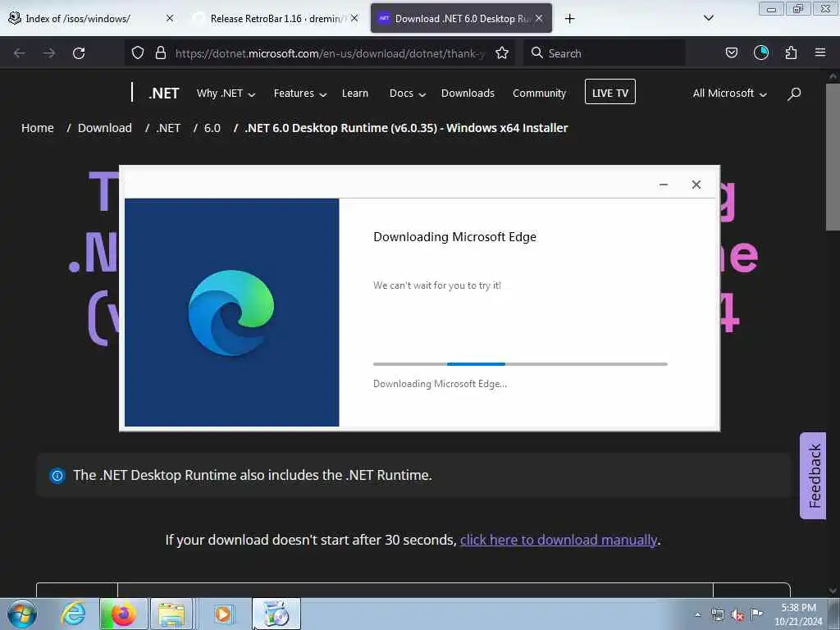This screenshot has width=840, height=630.
Task: Click the Firefox Search box
Action: point(605,53)
